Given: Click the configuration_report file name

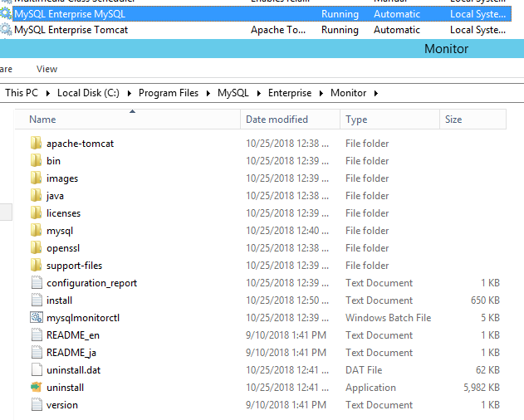Looking at the screenshot, I should tap(92, 283).
